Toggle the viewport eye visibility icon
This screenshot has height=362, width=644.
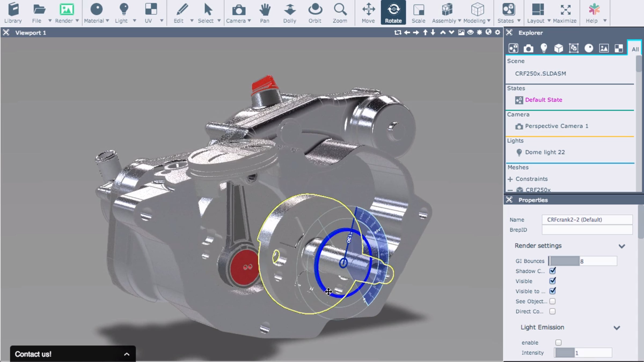coord(470,32)
